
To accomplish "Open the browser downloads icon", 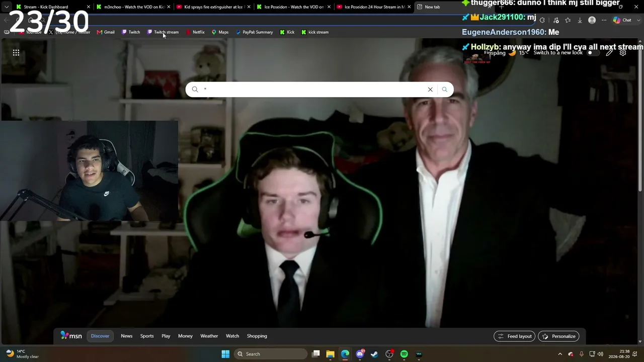I will [x=580, y=20].
